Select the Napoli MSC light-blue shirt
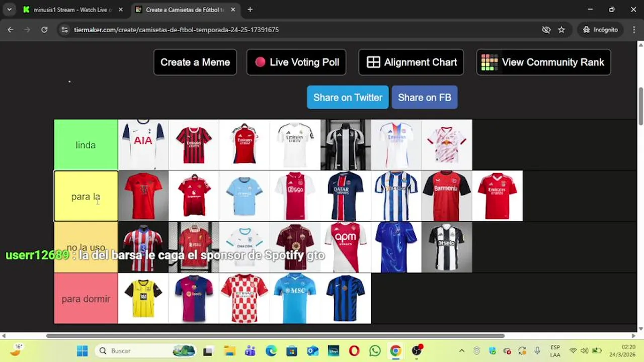 [x=295, y=299]
